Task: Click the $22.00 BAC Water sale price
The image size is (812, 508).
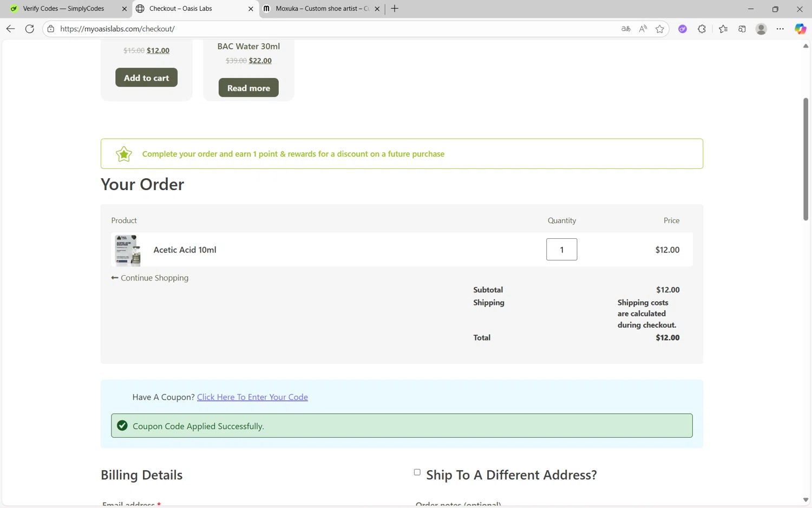Action: (260, 61)
